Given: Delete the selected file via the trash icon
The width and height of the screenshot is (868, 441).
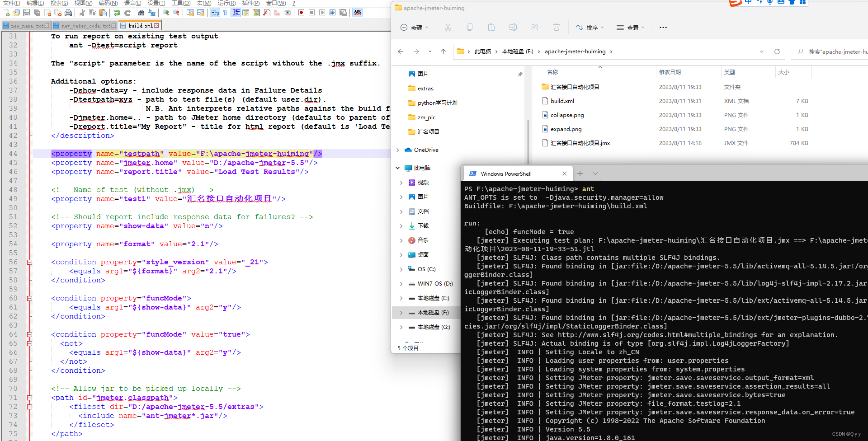Looking at the screenshot, I should tap(557, 27).
